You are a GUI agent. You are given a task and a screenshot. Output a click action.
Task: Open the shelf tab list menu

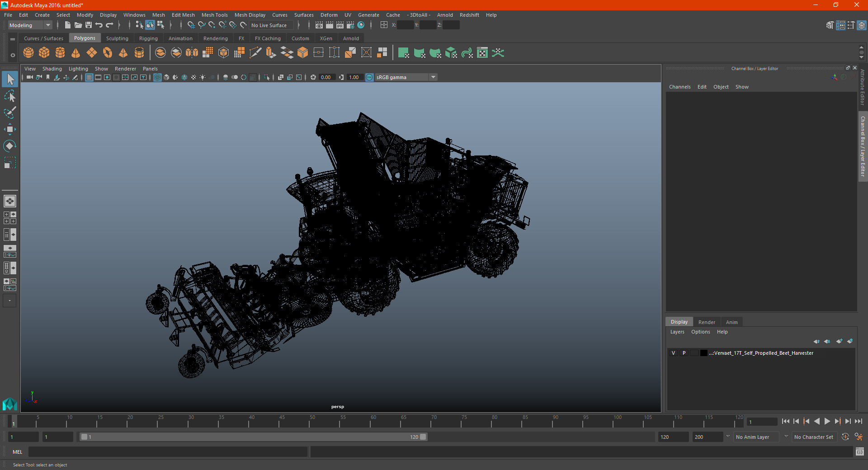tap(13, 39)
